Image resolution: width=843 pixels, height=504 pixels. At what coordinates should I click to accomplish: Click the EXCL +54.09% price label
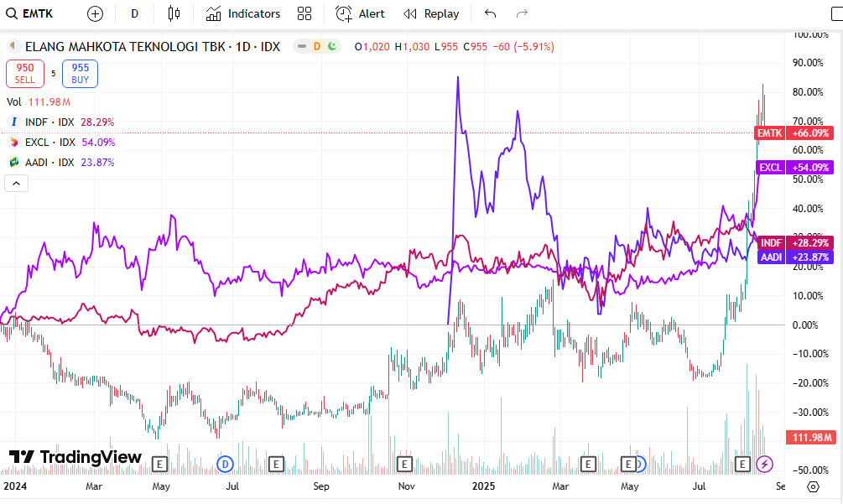pos(794,167)
